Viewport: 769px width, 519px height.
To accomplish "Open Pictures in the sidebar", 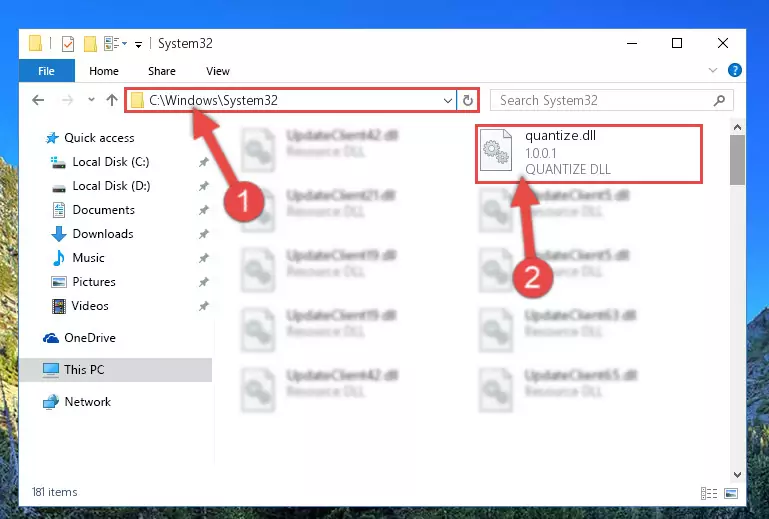I will pyautogui.click(x=83, y=282).
